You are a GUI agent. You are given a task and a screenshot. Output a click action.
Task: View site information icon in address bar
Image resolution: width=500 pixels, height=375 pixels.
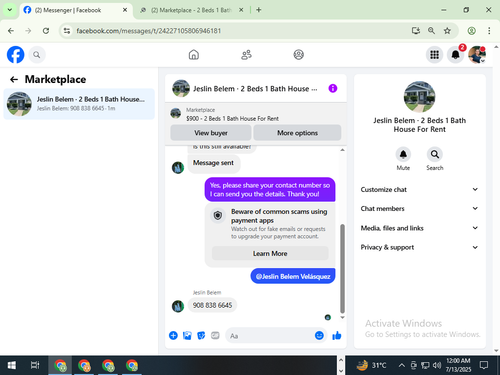click(67, 31)
